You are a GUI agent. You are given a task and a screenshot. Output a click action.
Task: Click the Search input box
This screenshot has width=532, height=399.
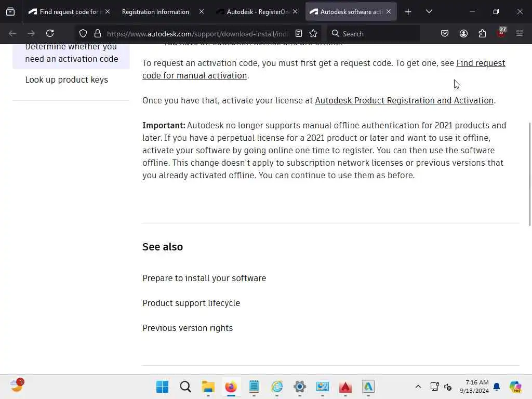point(373,34)
